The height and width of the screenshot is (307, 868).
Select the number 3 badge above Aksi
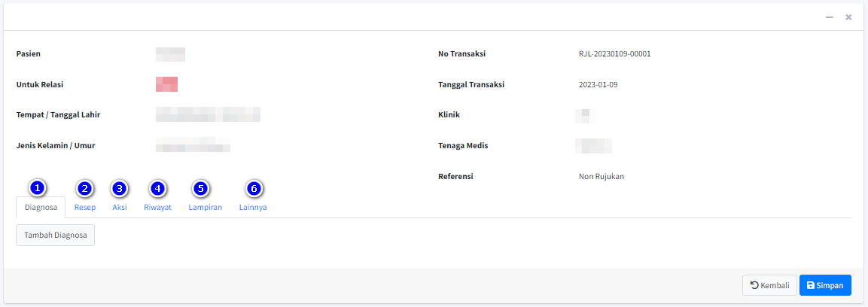click(119, 188)
